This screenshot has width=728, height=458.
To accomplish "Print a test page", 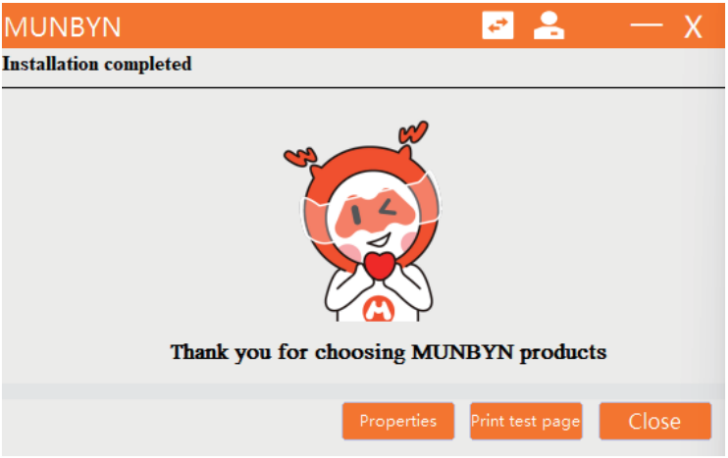I will (526, 421).
